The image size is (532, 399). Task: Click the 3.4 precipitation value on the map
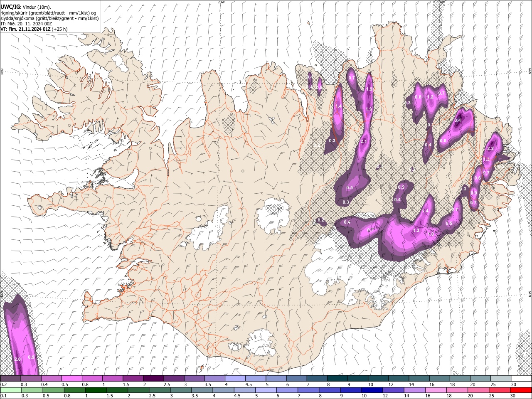pyautogui.click(x=458, y=120)
